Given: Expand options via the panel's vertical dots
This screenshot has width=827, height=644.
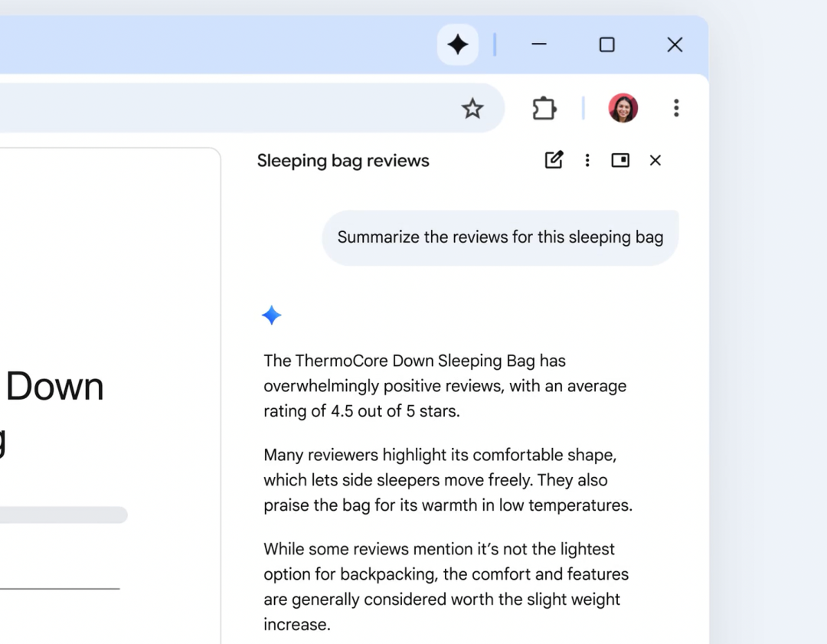Looking at the screenshot, I should 587,160.
